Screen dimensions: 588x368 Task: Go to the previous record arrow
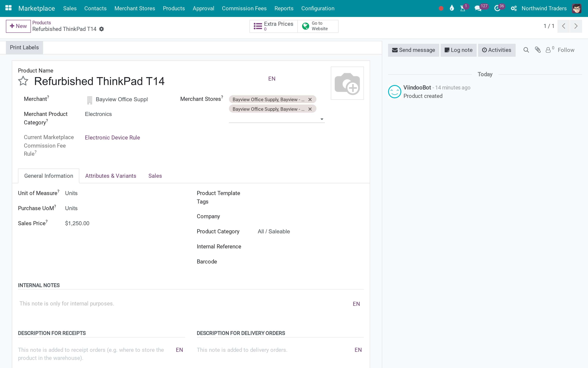[x=563, y=26]
